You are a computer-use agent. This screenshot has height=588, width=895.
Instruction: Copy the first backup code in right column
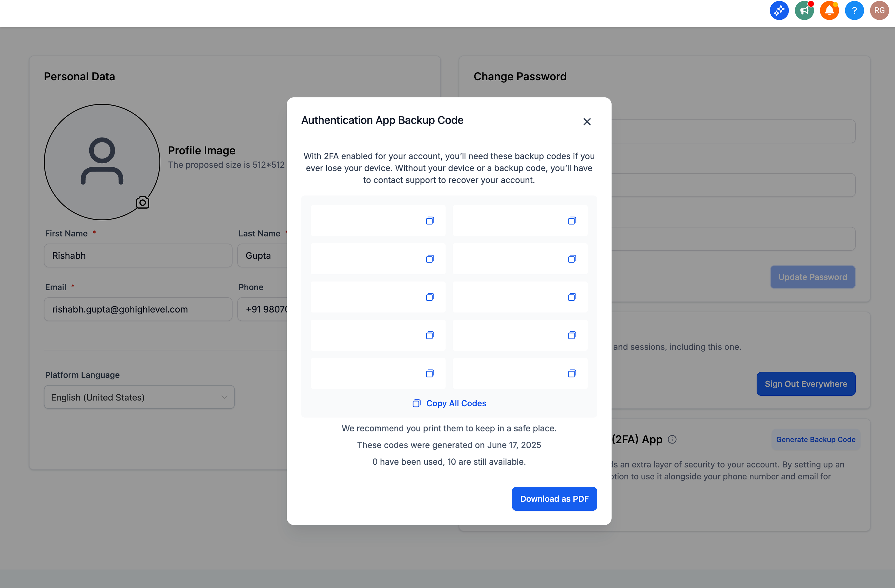[x=572, y=221]
